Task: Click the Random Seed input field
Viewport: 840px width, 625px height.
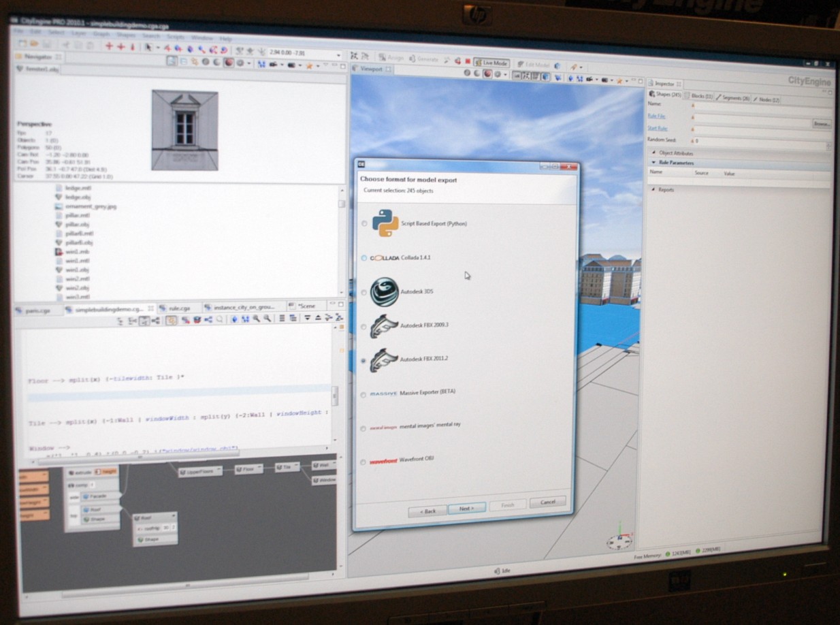Action: tap(760, 141)
